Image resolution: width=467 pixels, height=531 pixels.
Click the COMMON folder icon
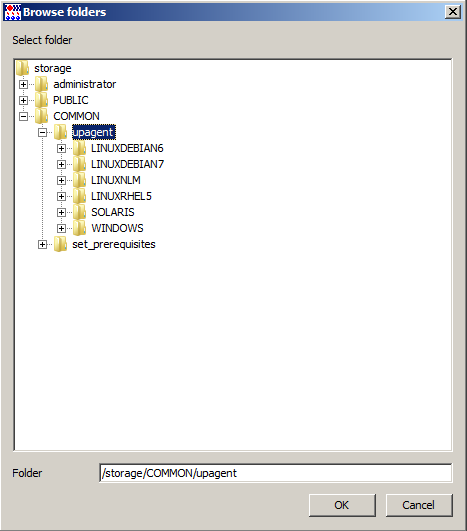click(x=42, y=116)
